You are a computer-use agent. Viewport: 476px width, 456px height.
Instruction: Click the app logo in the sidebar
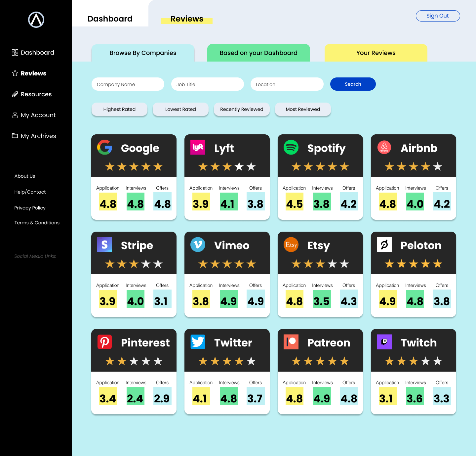(36, 20)
